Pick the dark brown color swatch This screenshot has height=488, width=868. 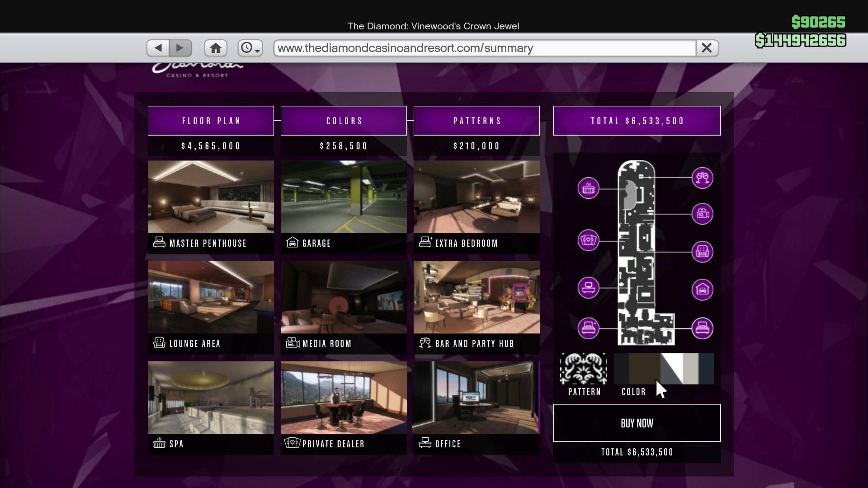[645, 369]
